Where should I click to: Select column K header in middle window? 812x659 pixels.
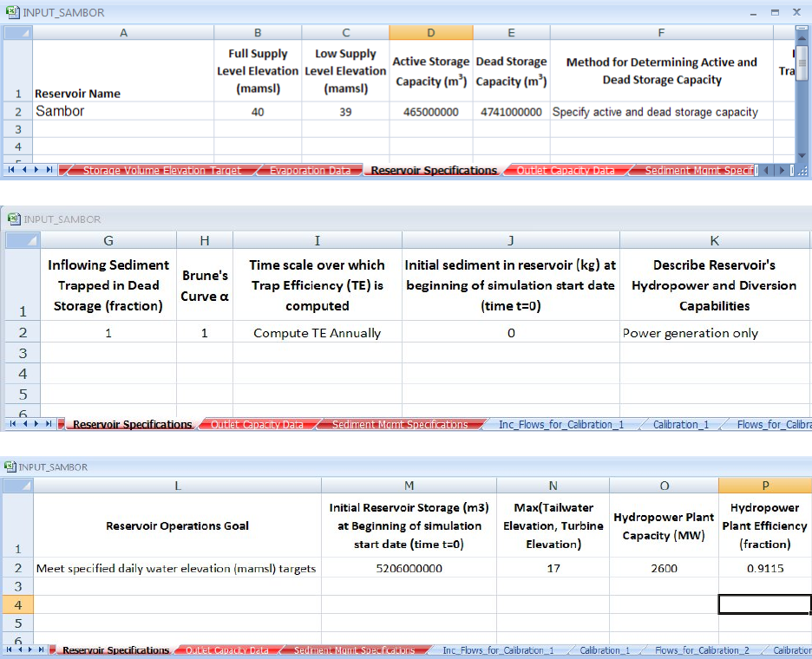(715, 240)
